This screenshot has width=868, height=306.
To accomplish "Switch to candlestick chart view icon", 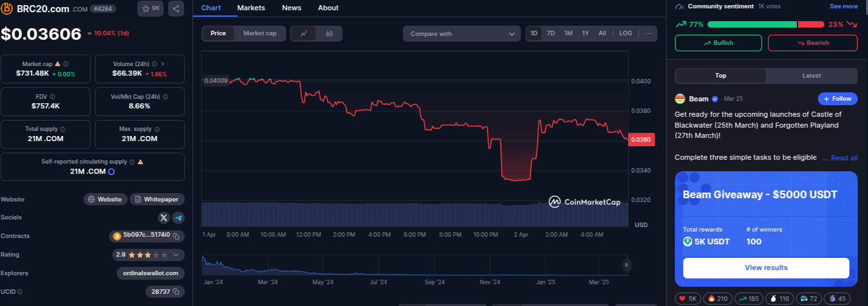I will [x=329, y=33].
